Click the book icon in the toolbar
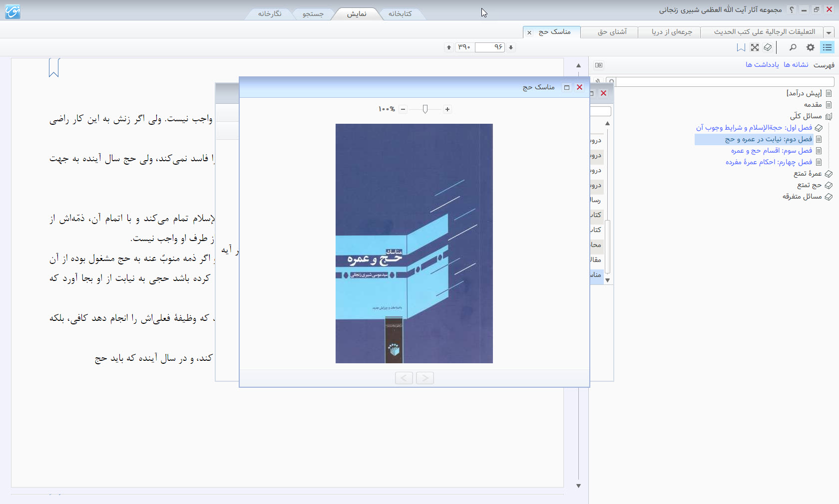 [x=768, y=47]
